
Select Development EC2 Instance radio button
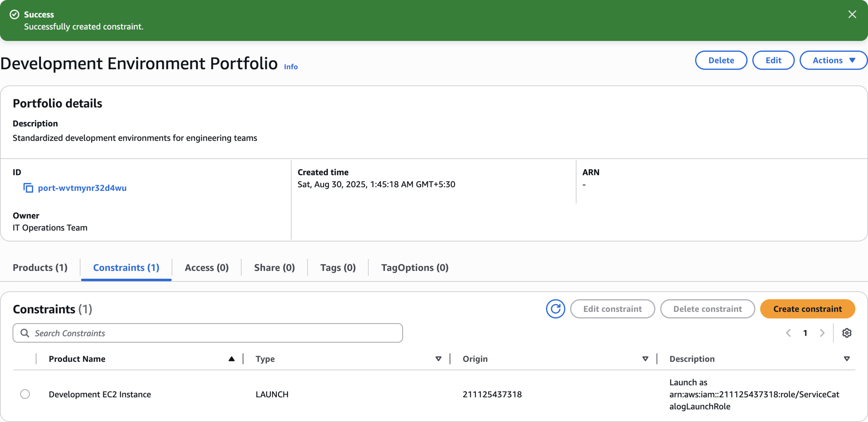coord(25,394)
